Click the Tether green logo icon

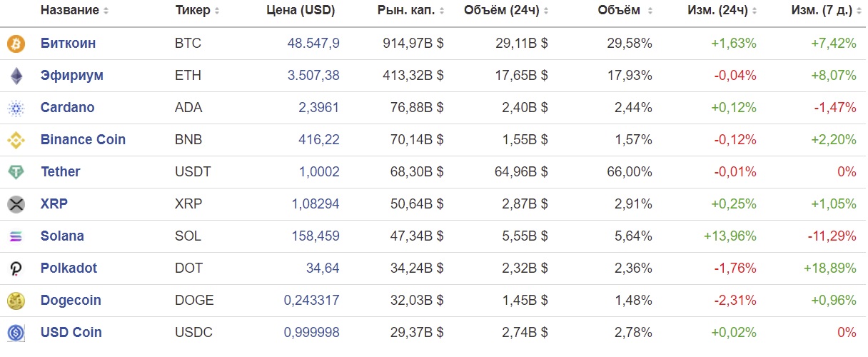[x=16, y=172]
